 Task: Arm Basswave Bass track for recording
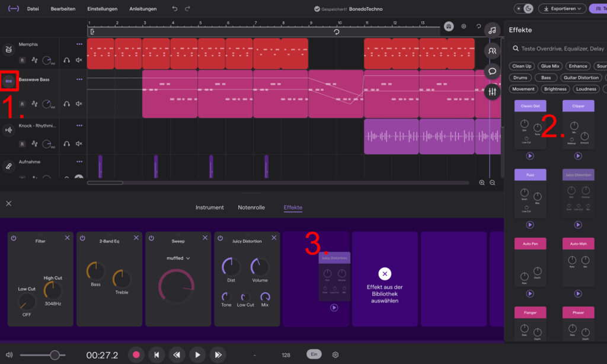coord(22,104)
